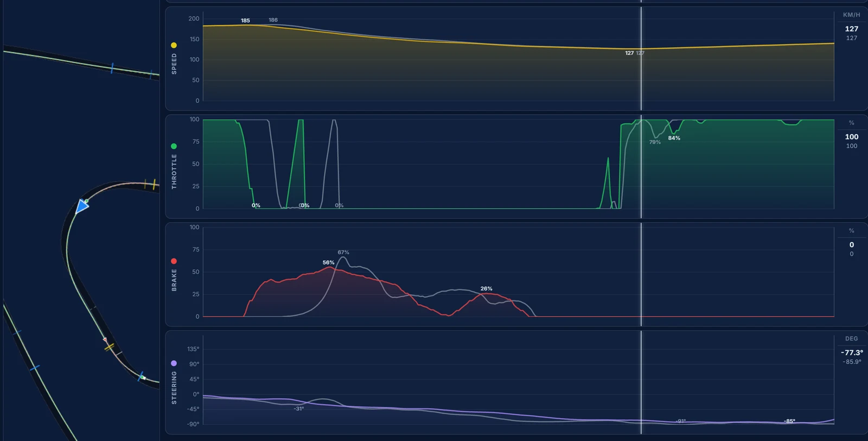Click the BRAKE chart label
Image resolution: width=868 pixels, height=441 pixels.
pos(174,280)
